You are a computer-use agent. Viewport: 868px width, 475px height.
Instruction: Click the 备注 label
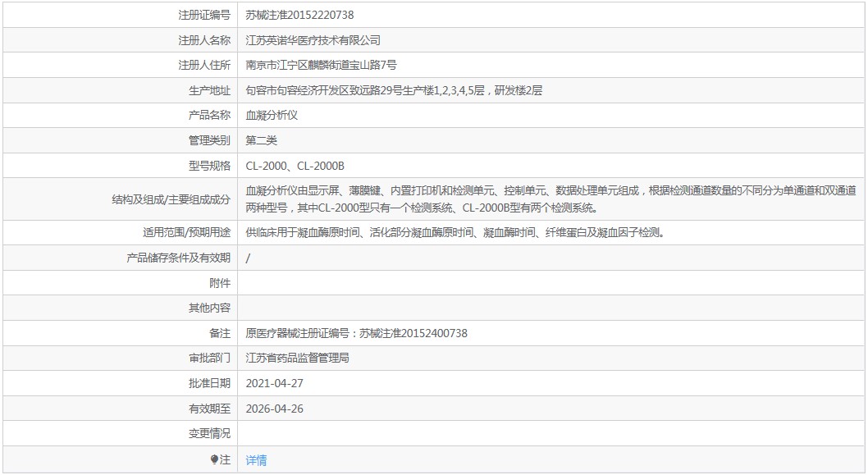point(220,333)
